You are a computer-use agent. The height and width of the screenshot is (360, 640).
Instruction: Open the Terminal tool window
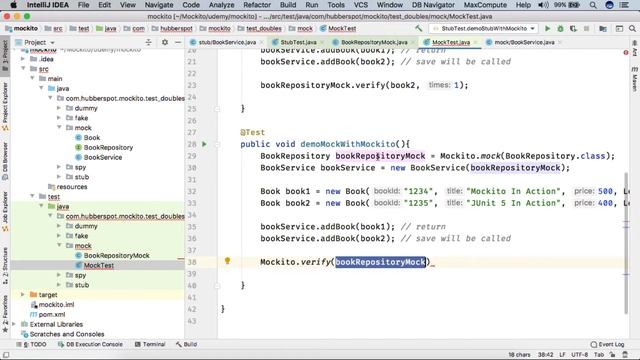tap(150, 344)
